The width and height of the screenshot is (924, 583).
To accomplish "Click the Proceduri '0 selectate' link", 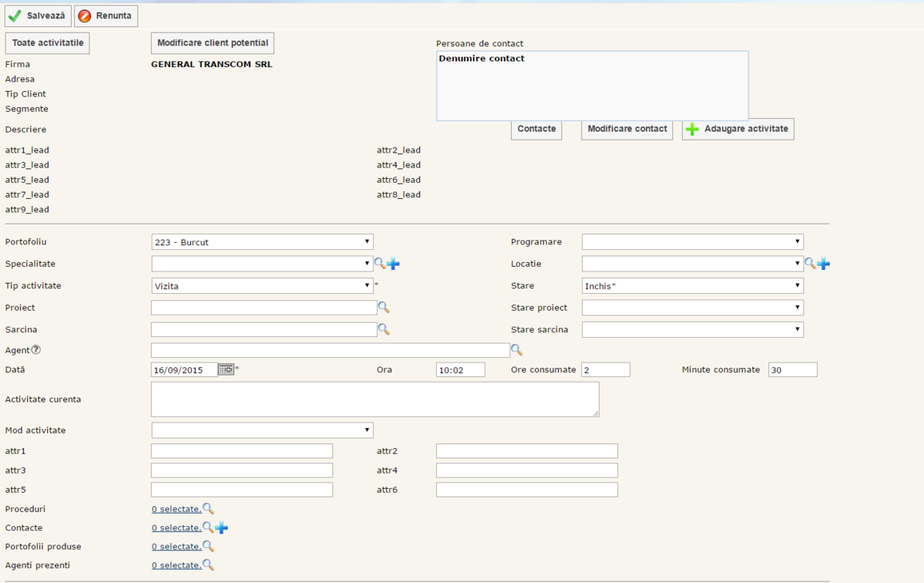I will (176, 510).
